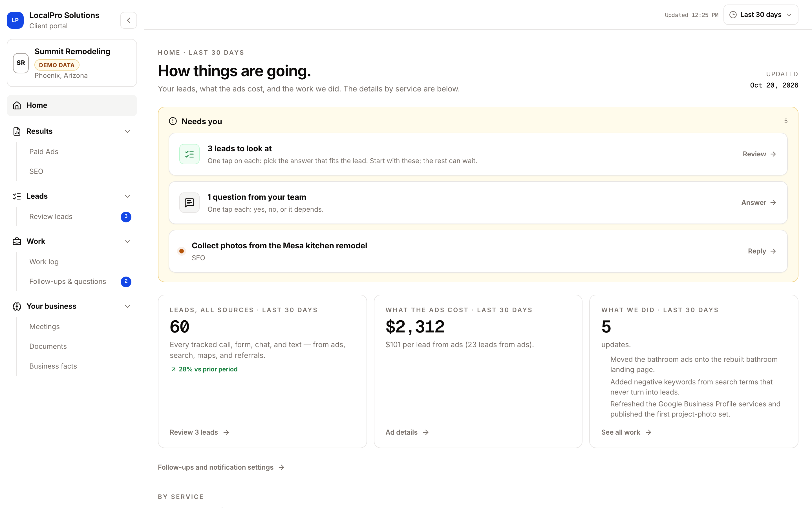Viewport: 812px width, 508px height.
Task: Open Review leads page
Action: 51,217
